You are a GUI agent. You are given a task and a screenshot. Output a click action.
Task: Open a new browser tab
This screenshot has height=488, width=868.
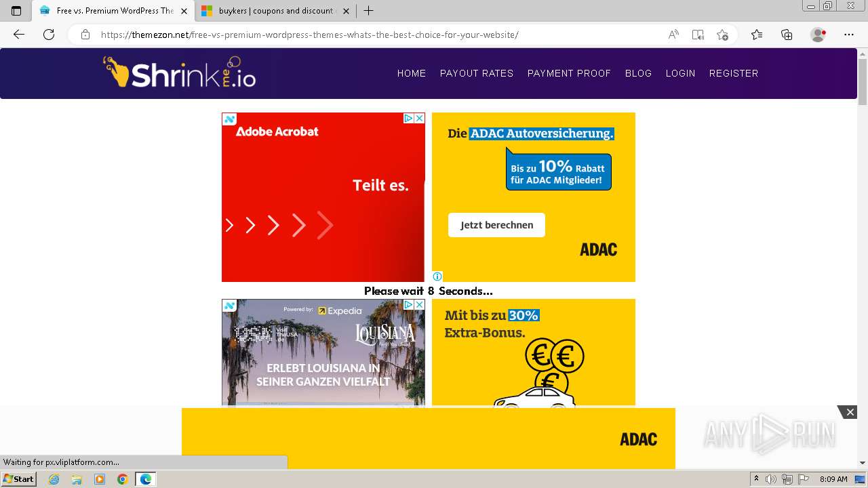point(368,11)
